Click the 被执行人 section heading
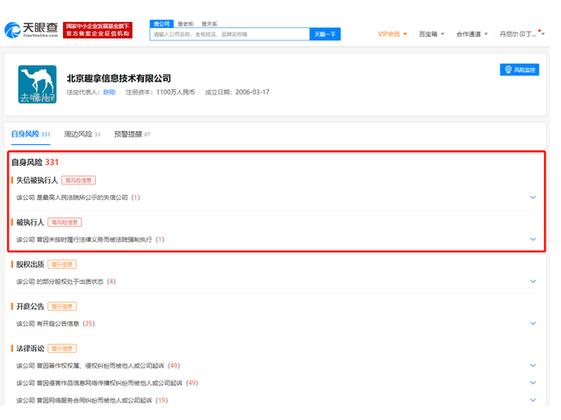Image resolution: width=561 pixels, height=420 pixels. (30, 222)
